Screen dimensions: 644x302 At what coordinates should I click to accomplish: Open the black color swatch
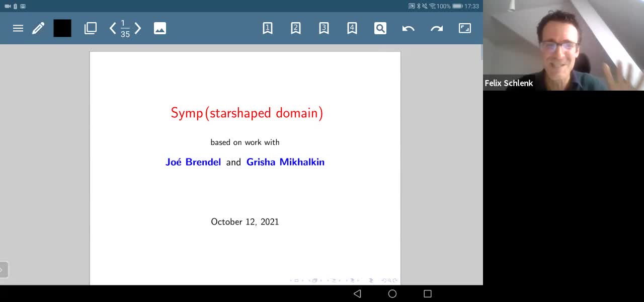point(62,28)
